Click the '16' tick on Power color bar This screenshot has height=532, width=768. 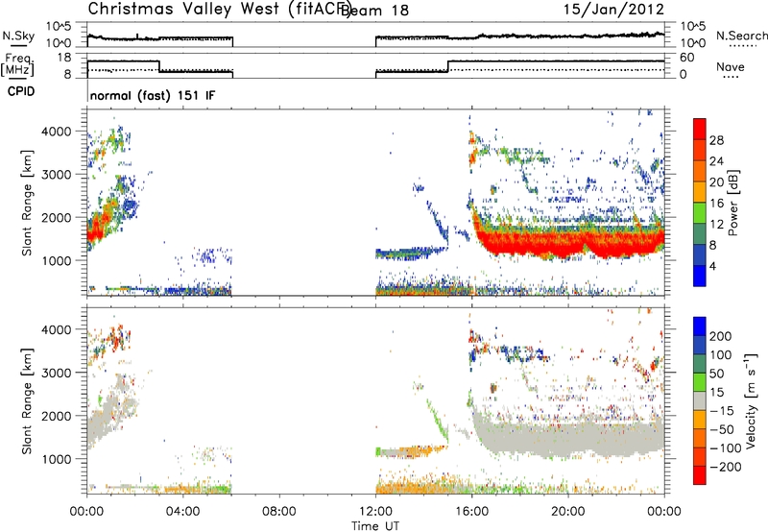click(x=716, y=204)
